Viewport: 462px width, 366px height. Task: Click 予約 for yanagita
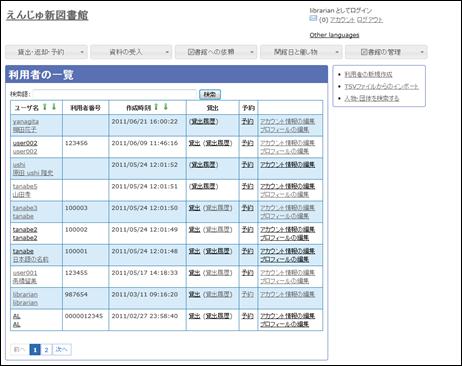pyautogui.click(x=248, y=122)
